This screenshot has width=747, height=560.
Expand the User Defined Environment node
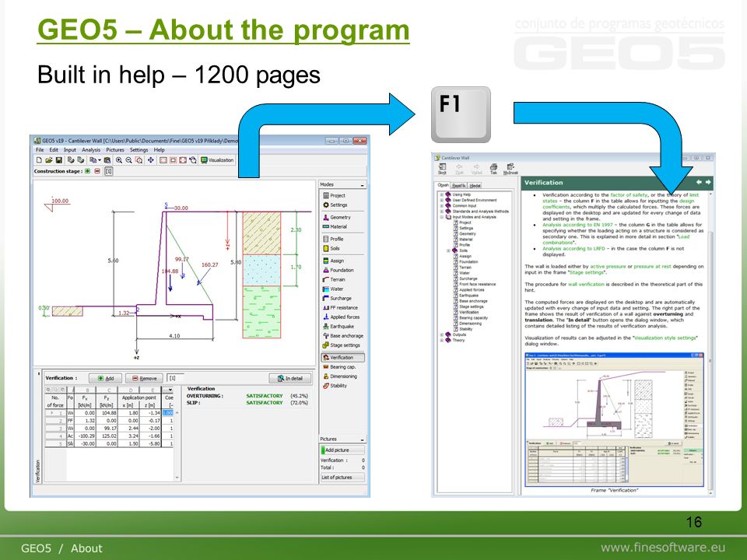tap(442, 201)
